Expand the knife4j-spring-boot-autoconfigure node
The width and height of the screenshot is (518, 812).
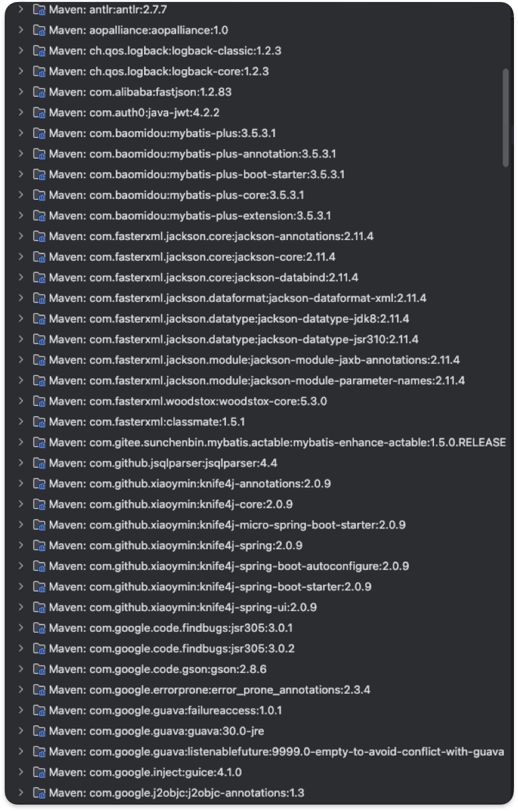[21, 566]
